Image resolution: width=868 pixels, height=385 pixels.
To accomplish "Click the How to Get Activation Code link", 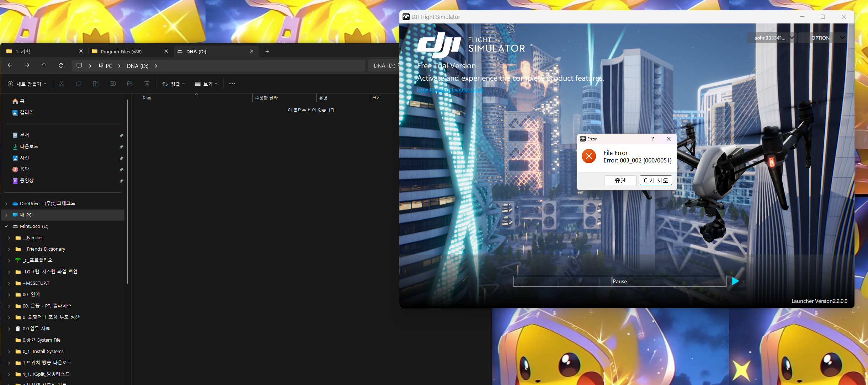I will pos(450,90).
